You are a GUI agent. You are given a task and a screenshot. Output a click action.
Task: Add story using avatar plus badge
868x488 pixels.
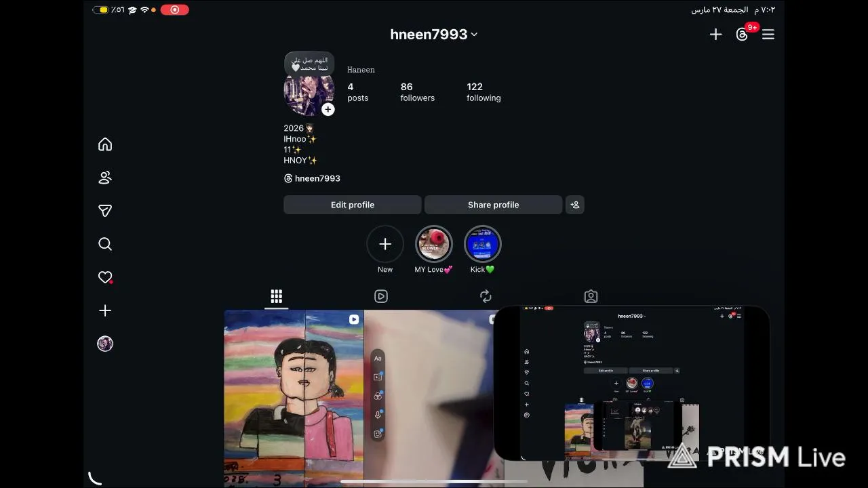pyautogui.click(x=328, y=109)
